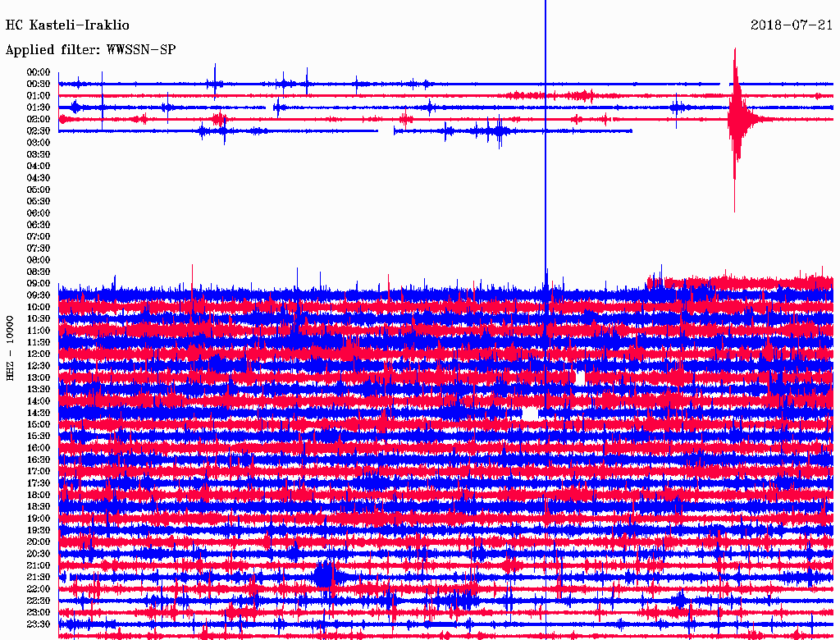840x640 pixels.
Task: Click the 00:30 time label
Action: 39,84
